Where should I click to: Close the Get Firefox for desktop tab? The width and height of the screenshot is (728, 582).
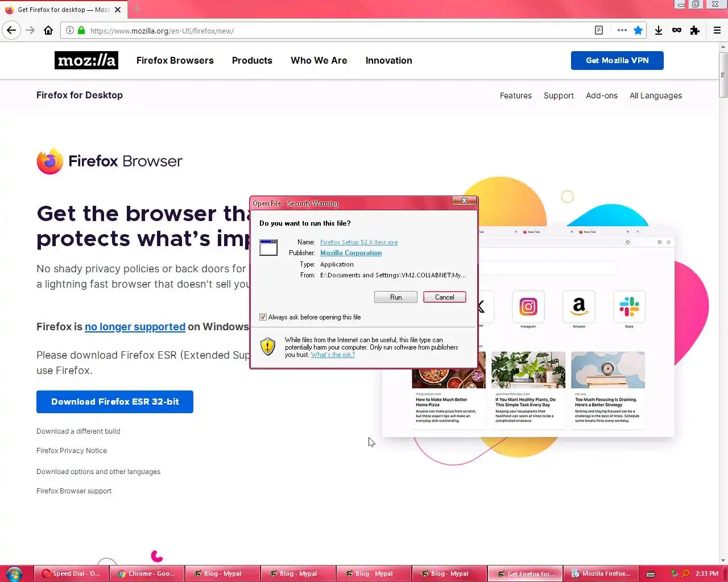pos(118,10)
